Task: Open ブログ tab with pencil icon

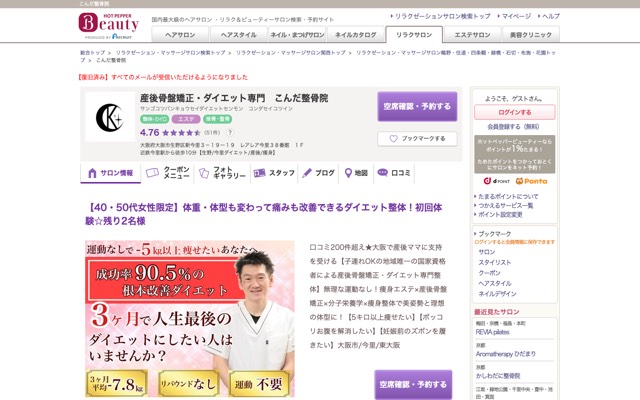Action: 319,173
